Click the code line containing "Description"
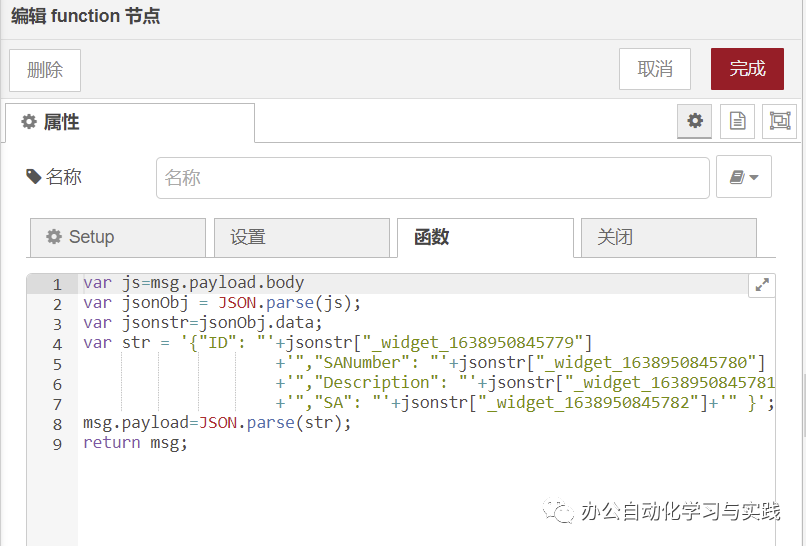Viewport: 806px width, 546px height. [525, 383]
